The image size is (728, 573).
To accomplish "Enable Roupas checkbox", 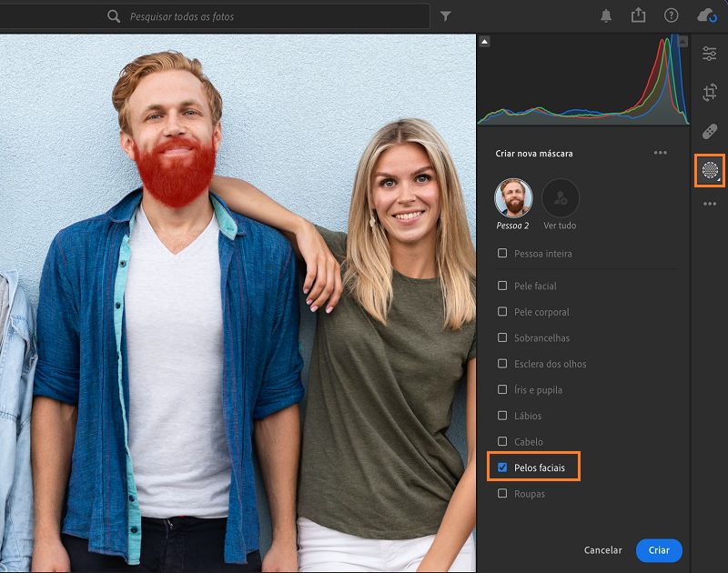I will coord(502,494).
